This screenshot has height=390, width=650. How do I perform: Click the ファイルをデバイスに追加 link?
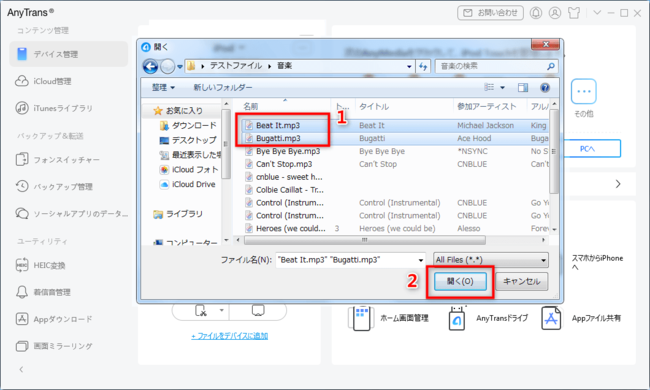tap(230, 336)
